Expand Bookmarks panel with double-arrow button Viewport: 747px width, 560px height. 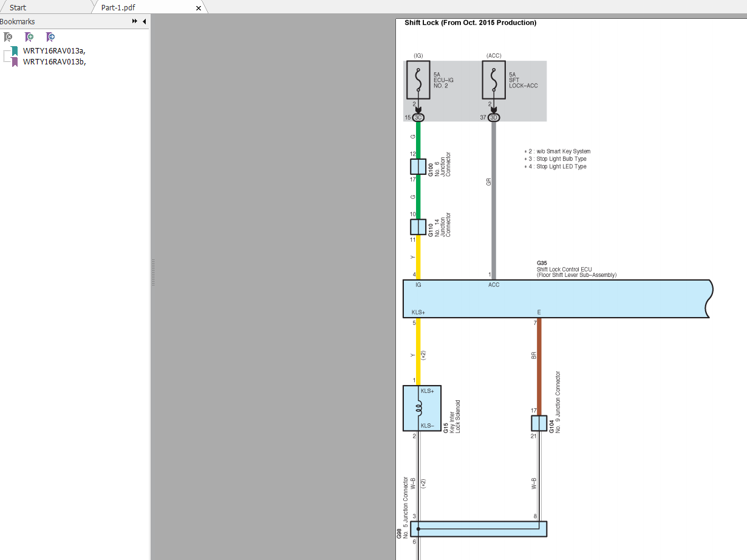[135, 21]
